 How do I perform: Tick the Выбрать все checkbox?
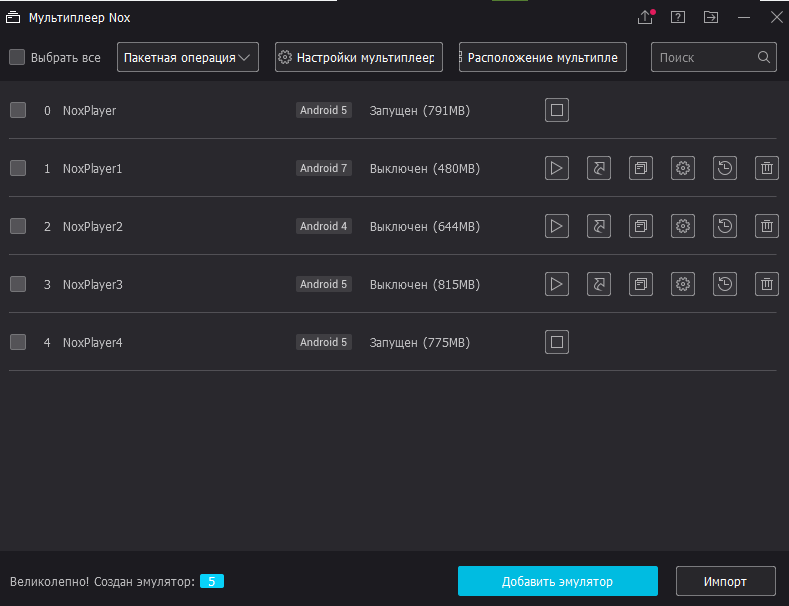17,57
